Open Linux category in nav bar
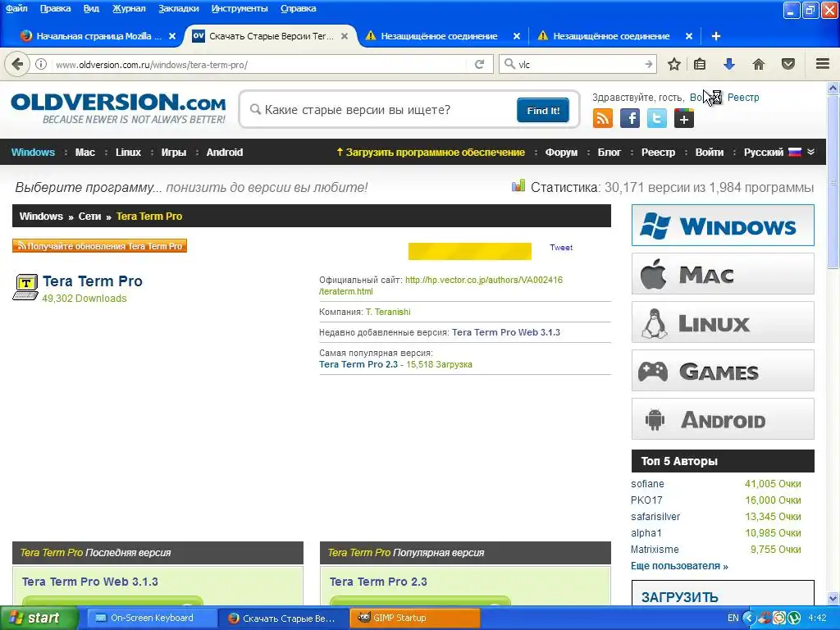 [x=128, y=152]
